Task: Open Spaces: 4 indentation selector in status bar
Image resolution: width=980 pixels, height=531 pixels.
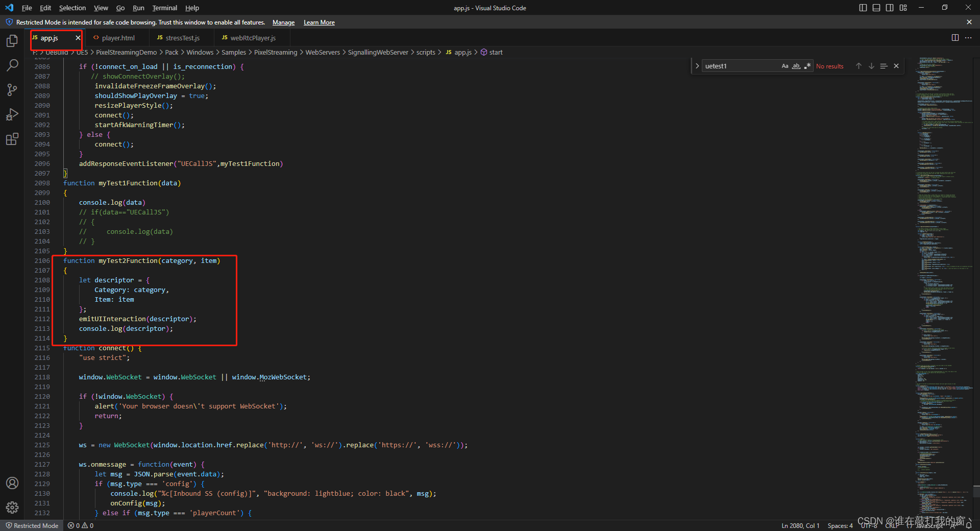Action: coord(840,525)
